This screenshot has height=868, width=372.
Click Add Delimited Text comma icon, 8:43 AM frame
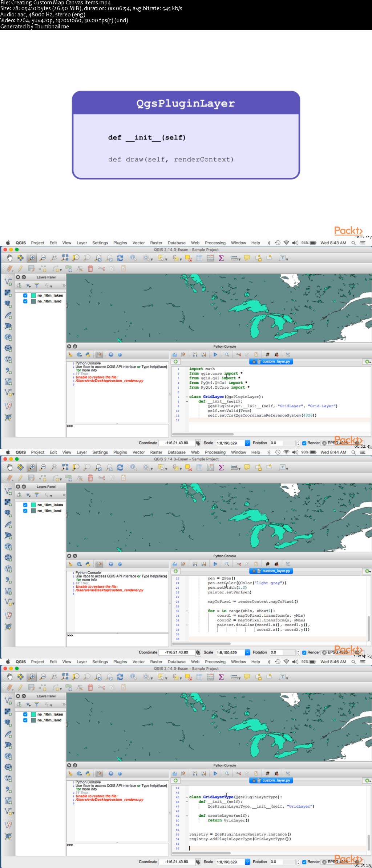coord(8,371)
